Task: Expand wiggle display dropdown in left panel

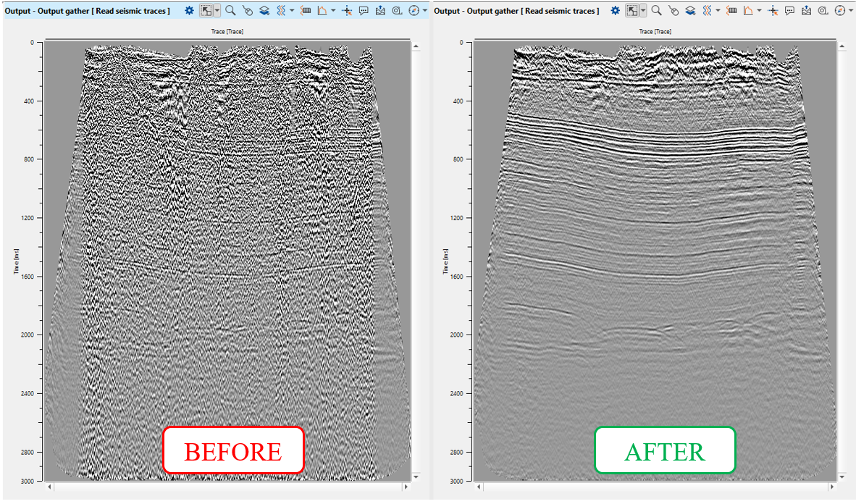Action: coord(292,11)
